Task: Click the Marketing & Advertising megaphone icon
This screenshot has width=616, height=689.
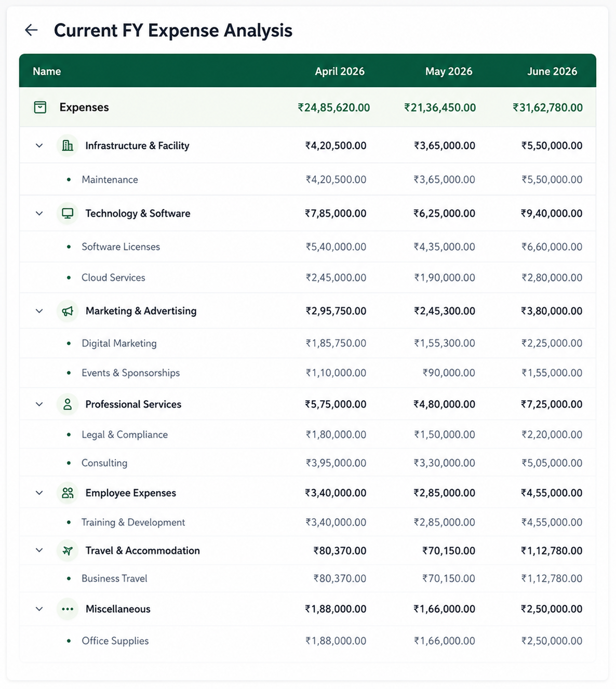Action: click(68, 311)
